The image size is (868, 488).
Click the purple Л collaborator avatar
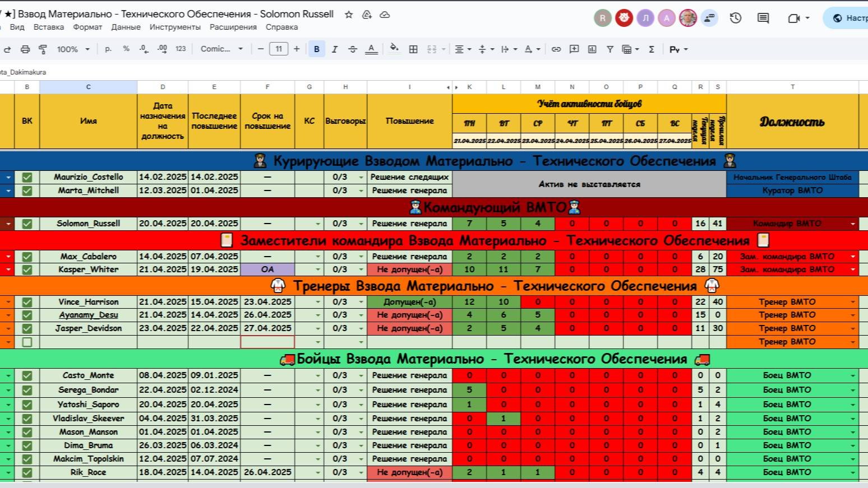click(x=645, y=18)
